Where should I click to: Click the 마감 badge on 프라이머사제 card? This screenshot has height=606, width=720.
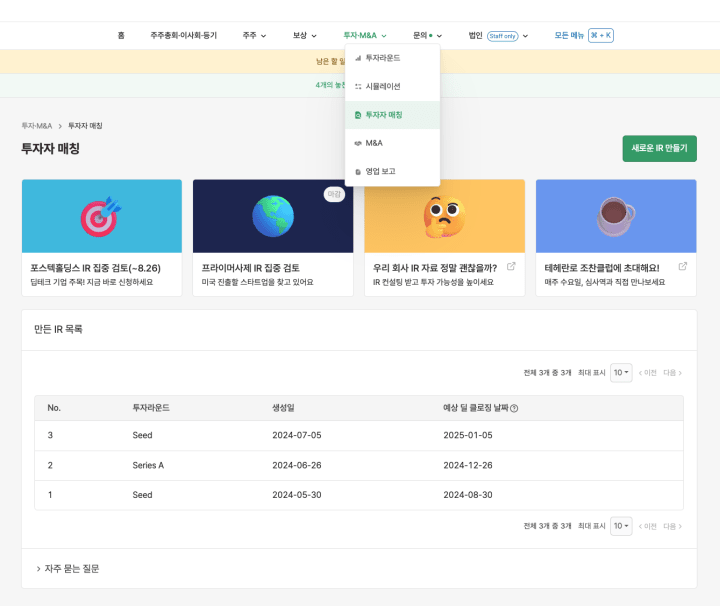(x=334, y=194)
